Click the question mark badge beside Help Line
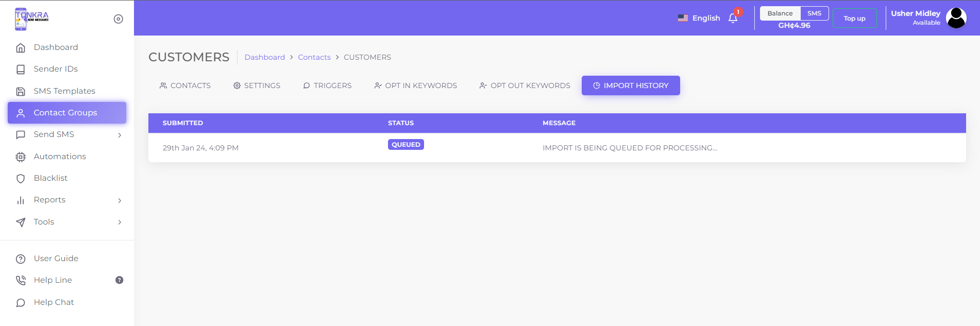Image resolution: width=980 pixels, height=326 pixels. 119,280
